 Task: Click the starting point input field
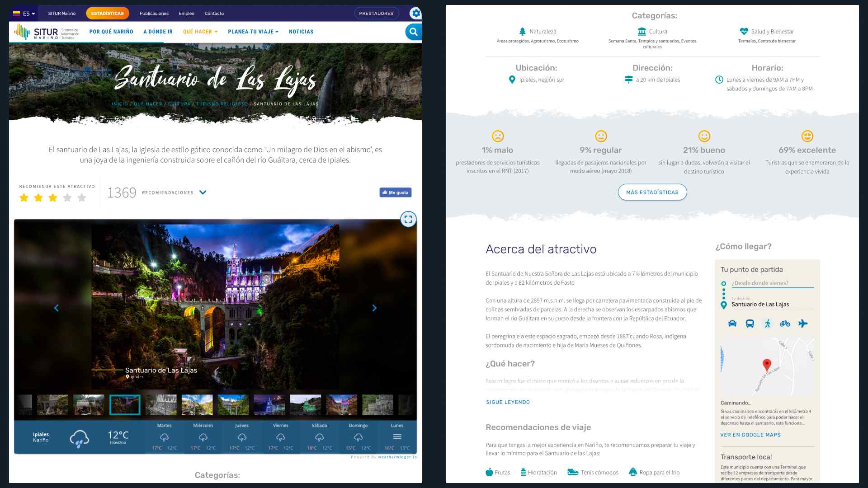coord(772,283)
